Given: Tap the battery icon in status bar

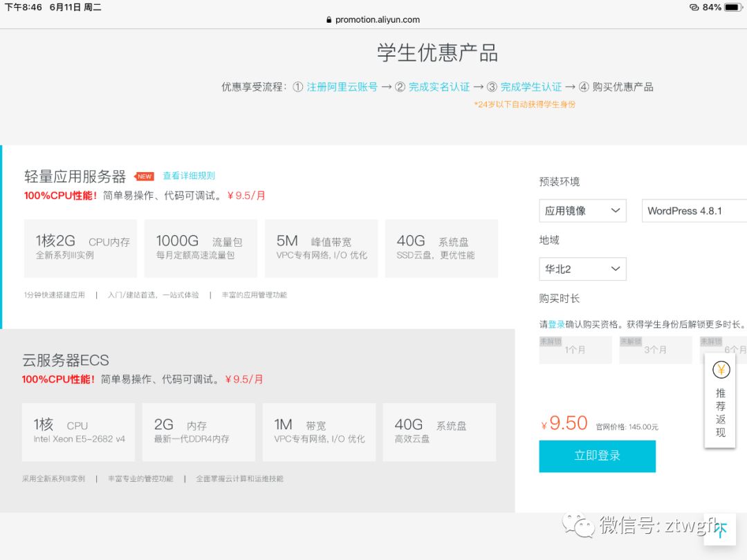Looking at the screenshot, I should 733,7.
